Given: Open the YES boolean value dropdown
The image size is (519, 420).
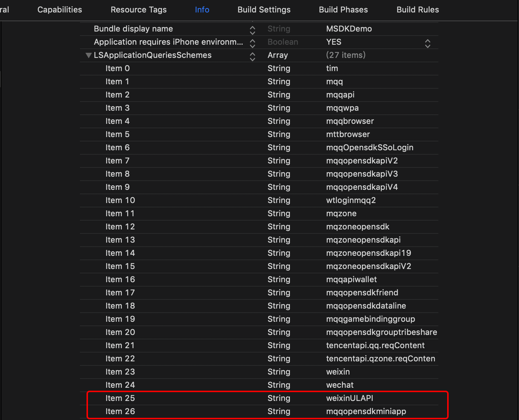Looking at the screenshot, I should click(x=427, y=43).
